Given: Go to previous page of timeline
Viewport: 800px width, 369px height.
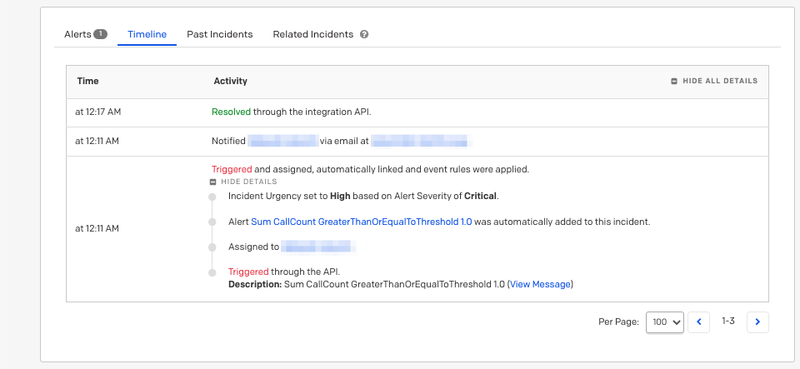Looking at the screenshot, I should tap(698, 322).
